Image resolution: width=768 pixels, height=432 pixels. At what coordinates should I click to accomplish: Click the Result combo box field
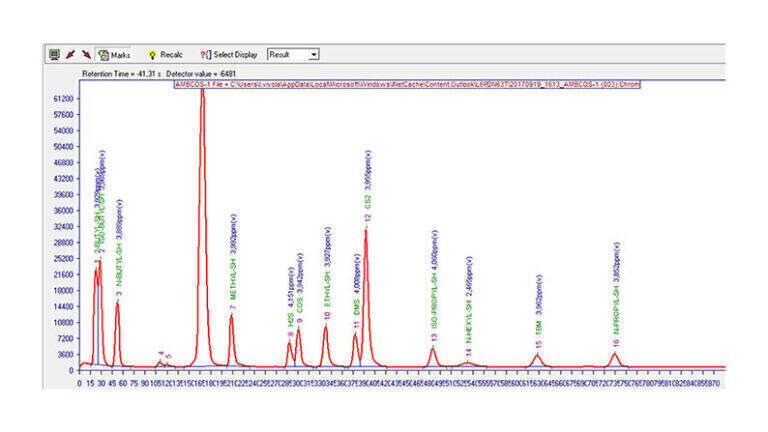[x=293, y=55]
